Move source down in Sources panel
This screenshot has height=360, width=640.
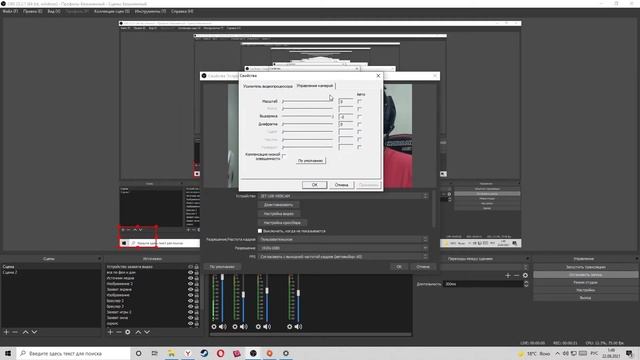(x=147, y=332)
